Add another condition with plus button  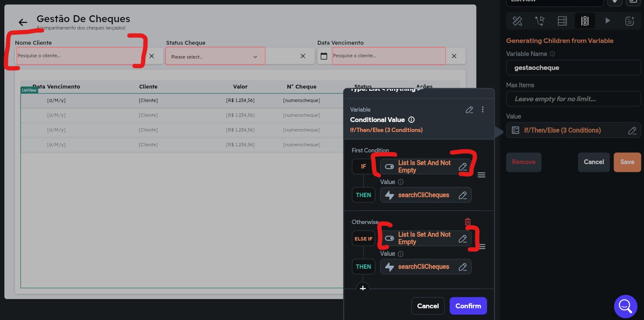[x=363, y=288]
